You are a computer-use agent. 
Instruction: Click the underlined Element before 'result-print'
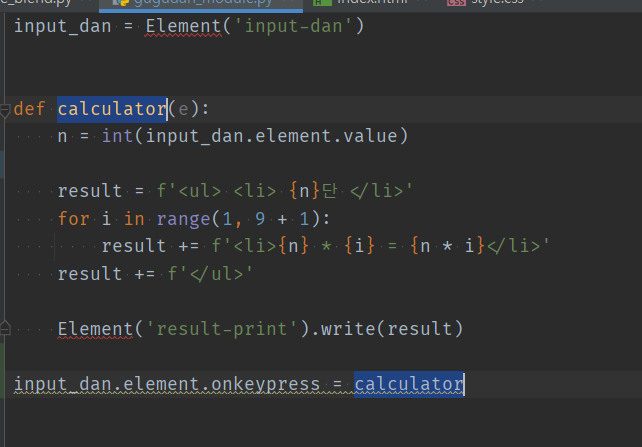click(95, 329)
